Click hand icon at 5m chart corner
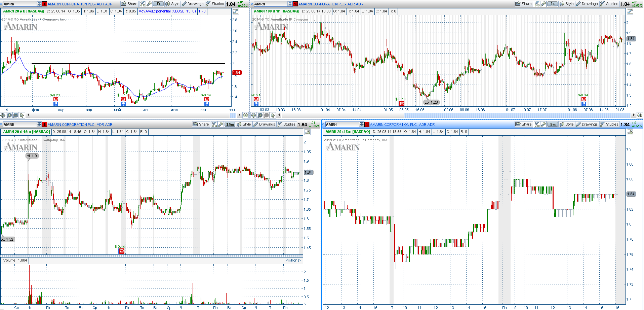Screen dimensions: 644x310 [630, 132]
